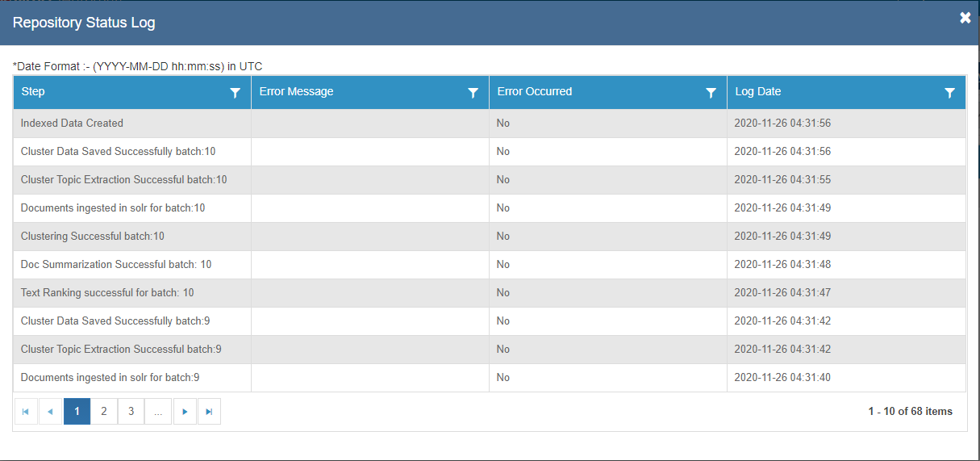Close the Repository Status Log dialog
The width and height of the screenshot is (980, 461).
pos(965,18)
